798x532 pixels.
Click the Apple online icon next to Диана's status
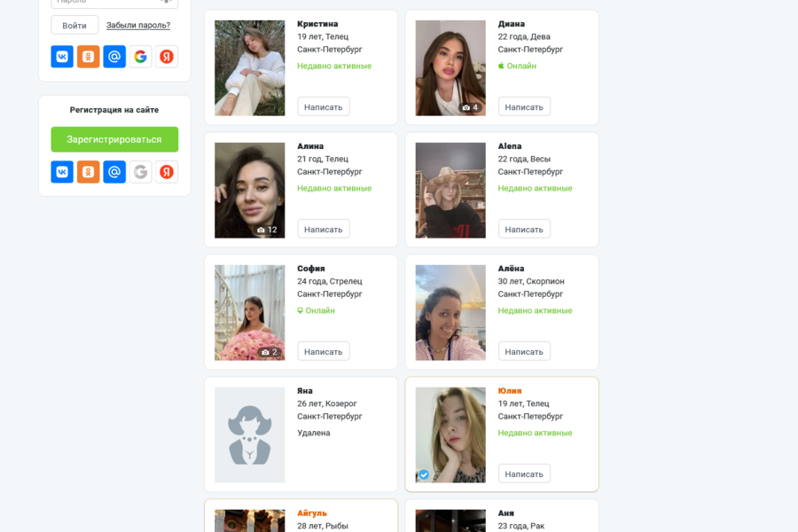[x=501, y=66]
